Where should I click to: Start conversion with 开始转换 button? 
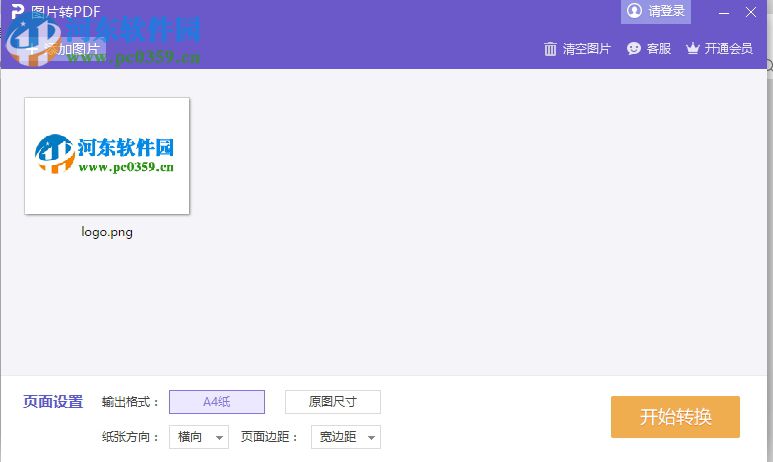click(675, 417)
